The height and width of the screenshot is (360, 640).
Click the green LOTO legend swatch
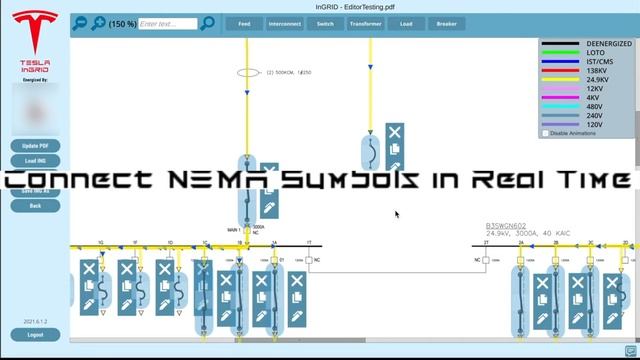tap(560, 52)
